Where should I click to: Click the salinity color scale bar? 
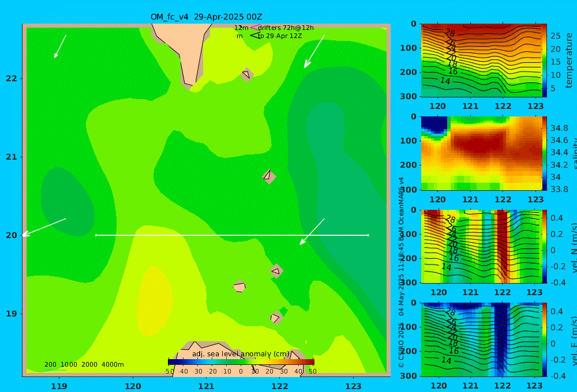tap(544, 153)
